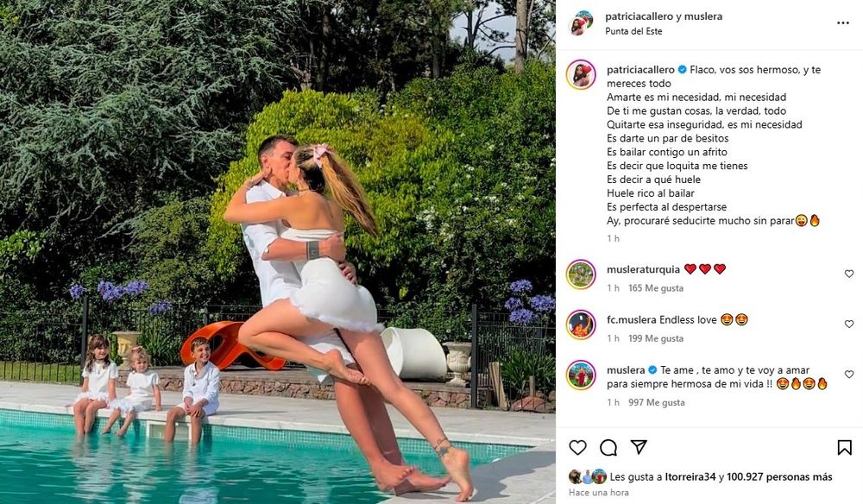The height and width of the screenshot is (504, 863).
Task: Like the fc.muslera comment heart
Action: coord(849,324)
